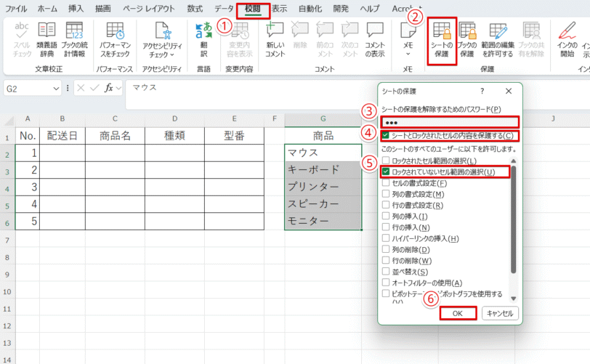Click ブックの保護 protect workbook icon
Screen dimensions: 590x364
[467, 39]
